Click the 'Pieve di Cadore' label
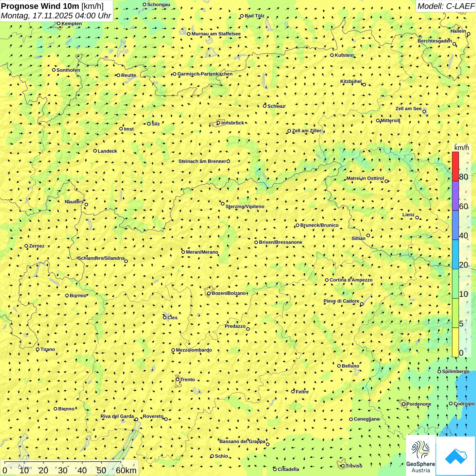This screenshot has height=476, width=476. click(x=341, y=301)
